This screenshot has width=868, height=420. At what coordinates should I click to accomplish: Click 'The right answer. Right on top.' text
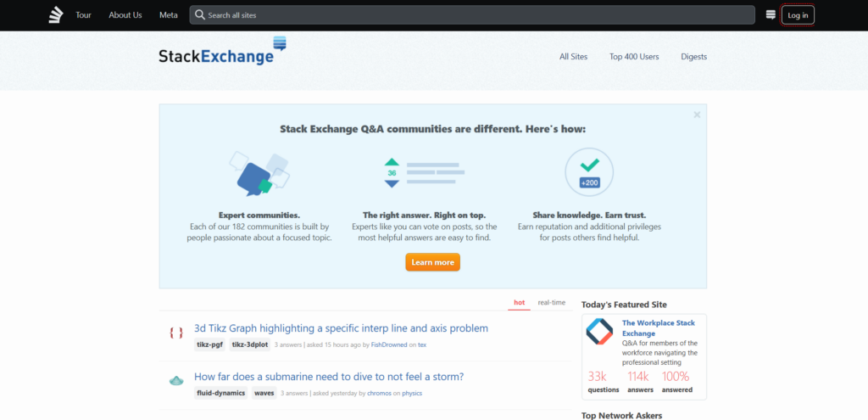pos(424,215)
